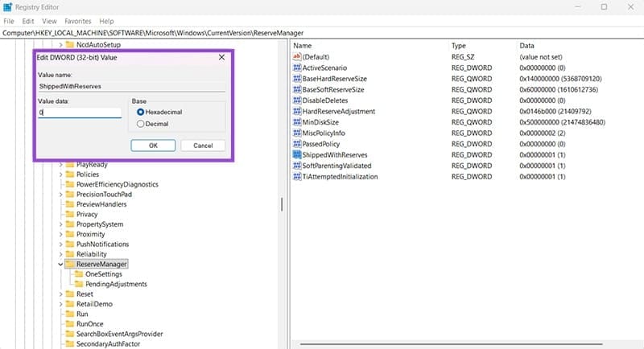The height and width of the screenshot is (349, 644).
Task: Confirm the DWORD edit with OK
Action: tap(153, 146)
